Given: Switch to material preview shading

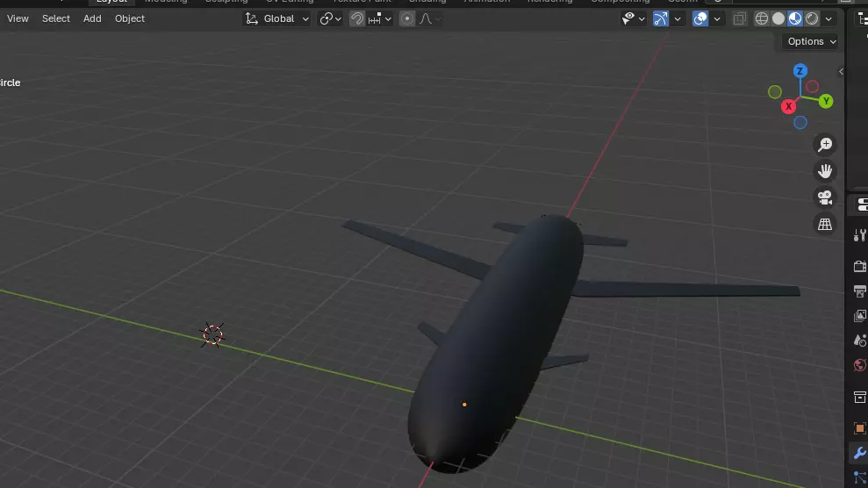Looking at the screenshot, I should pos(795,18).
